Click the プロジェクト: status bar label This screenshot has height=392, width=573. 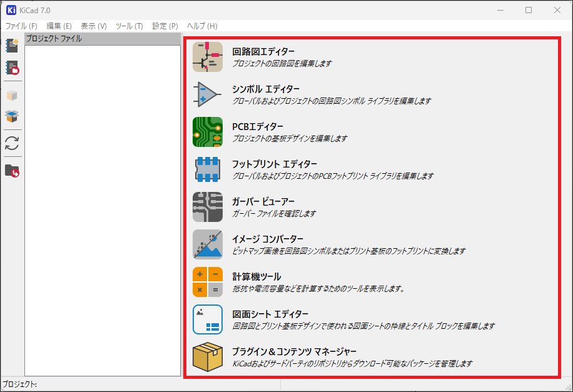(x=20, y=384)
